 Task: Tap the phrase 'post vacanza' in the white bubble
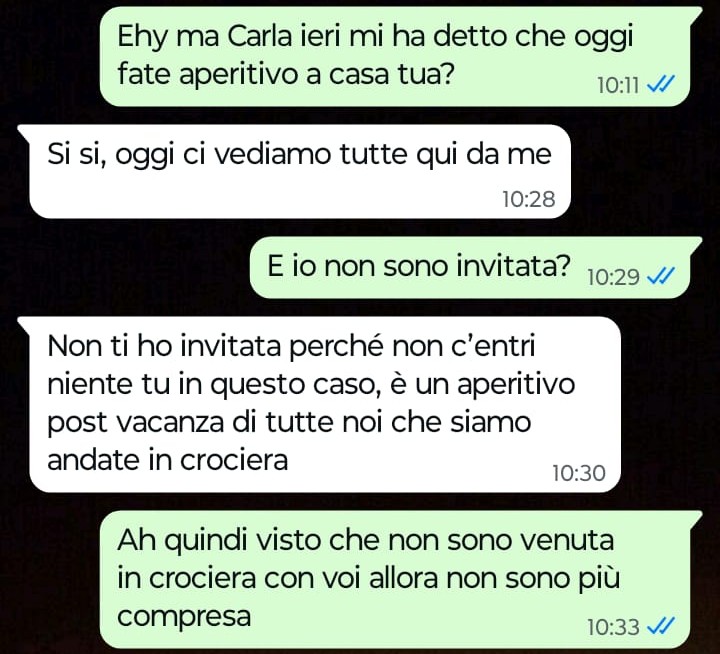pyautogui.click(x=135, y=423)
